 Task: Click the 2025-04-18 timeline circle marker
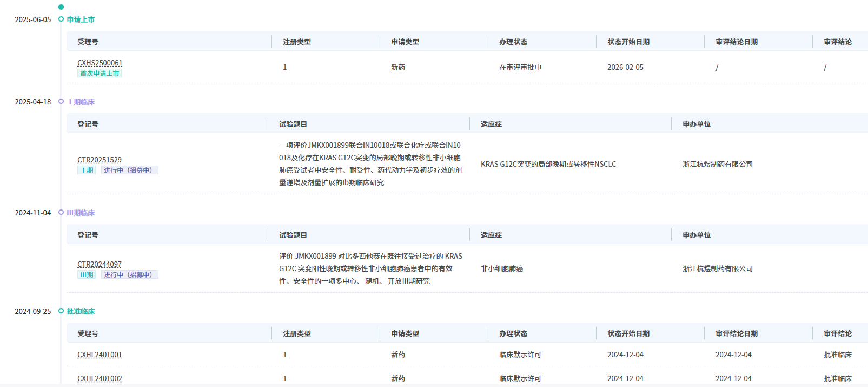pos(61,101)
